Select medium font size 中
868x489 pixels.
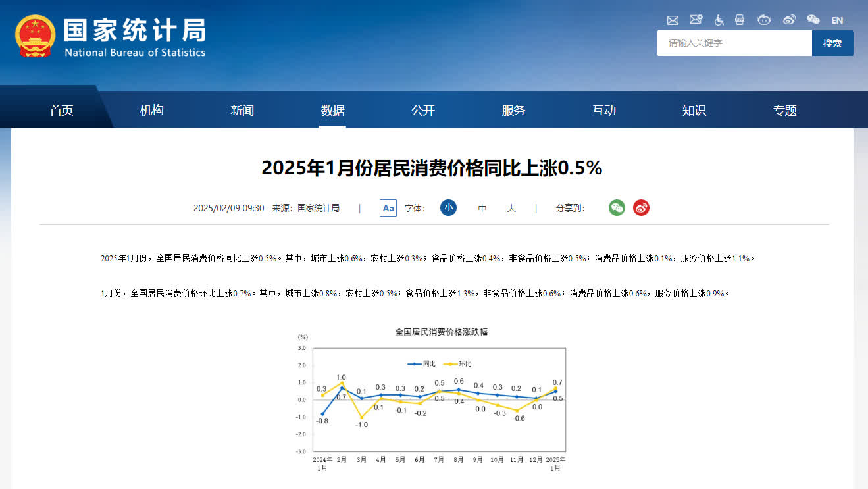(482, 208)
